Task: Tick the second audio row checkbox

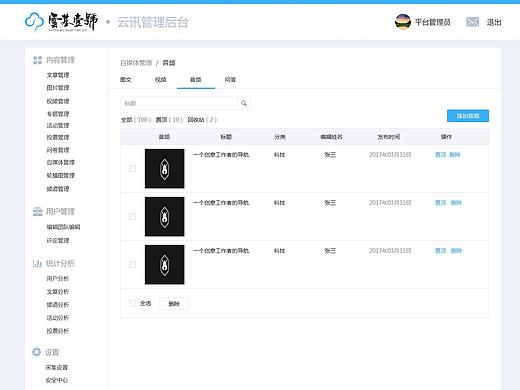Action: click(133, 216)
